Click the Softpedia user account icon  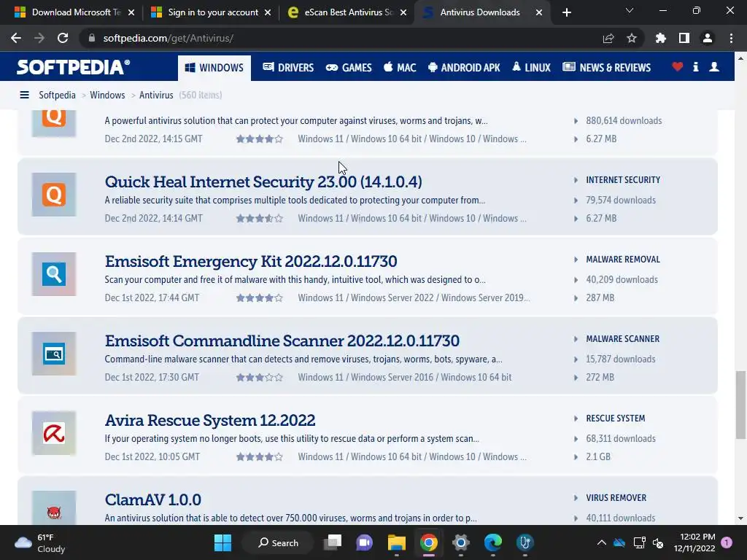pyautogui.click(x=713, y=67)
